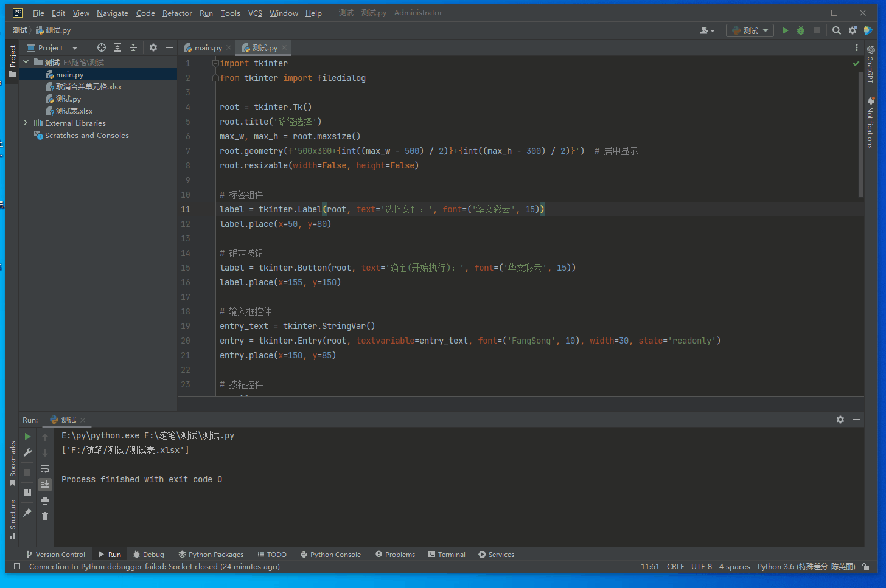Click the Stop icon in top toolbar
The width and height of the screenshot is (886, 588).
tap(817, 30)
